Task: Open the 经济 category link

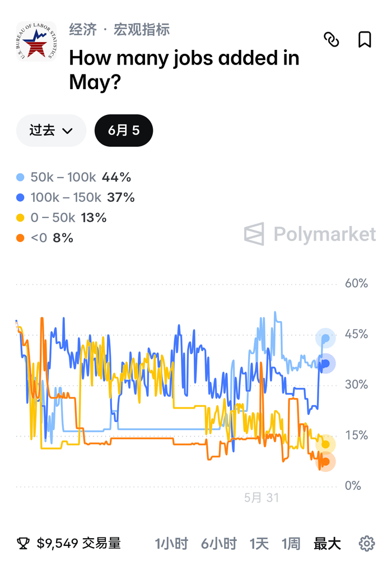Action: click(x=83, y=30)
